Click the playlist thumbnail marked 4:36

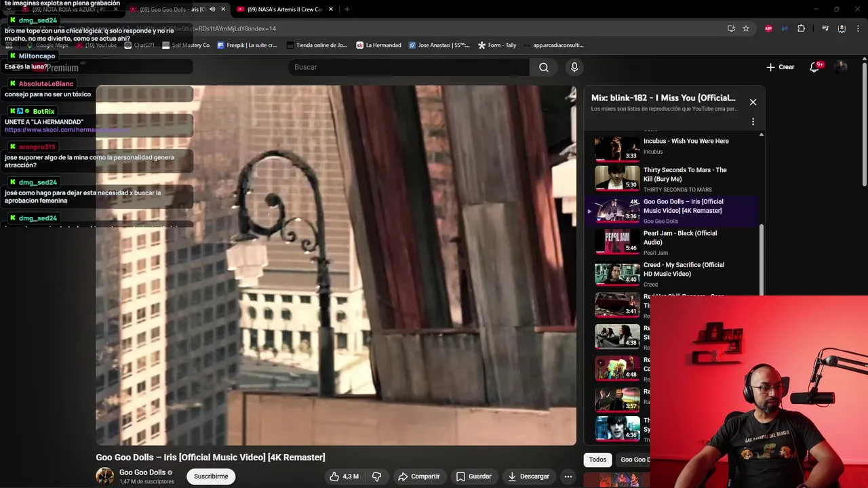click(x=617, y=429)
